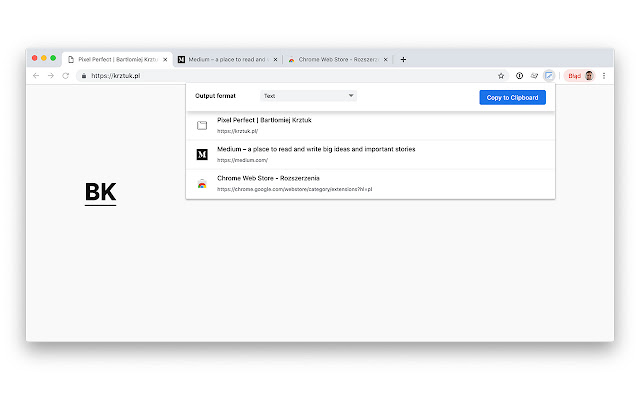
Task: Click the Chrome Web Store rainbow icon in list
Action: (x=202, y=183)
